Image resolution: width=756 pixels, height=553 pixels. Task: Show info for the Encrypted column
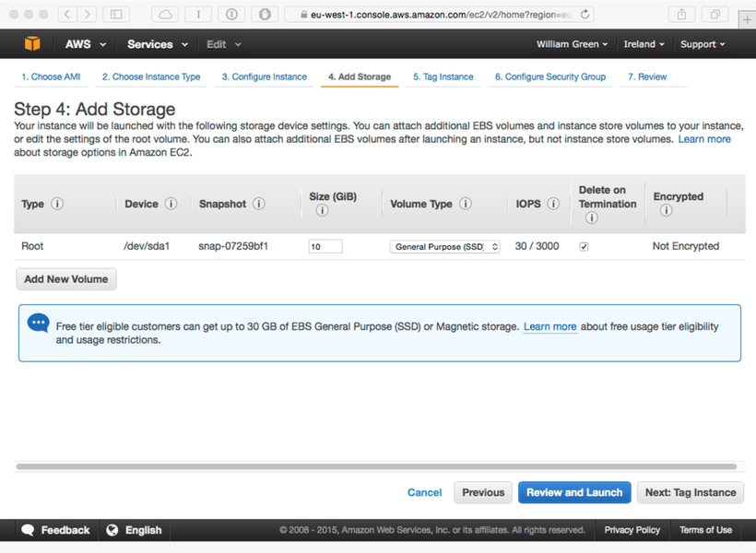(x=667, y=211)
